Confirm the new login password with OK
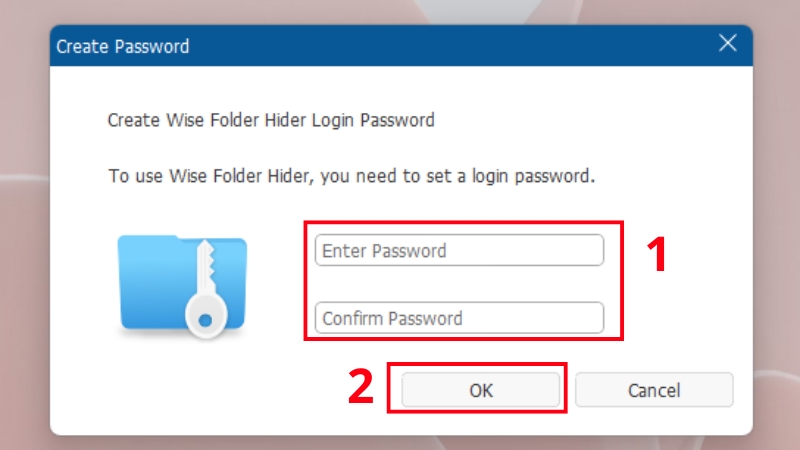 (481, 390)
